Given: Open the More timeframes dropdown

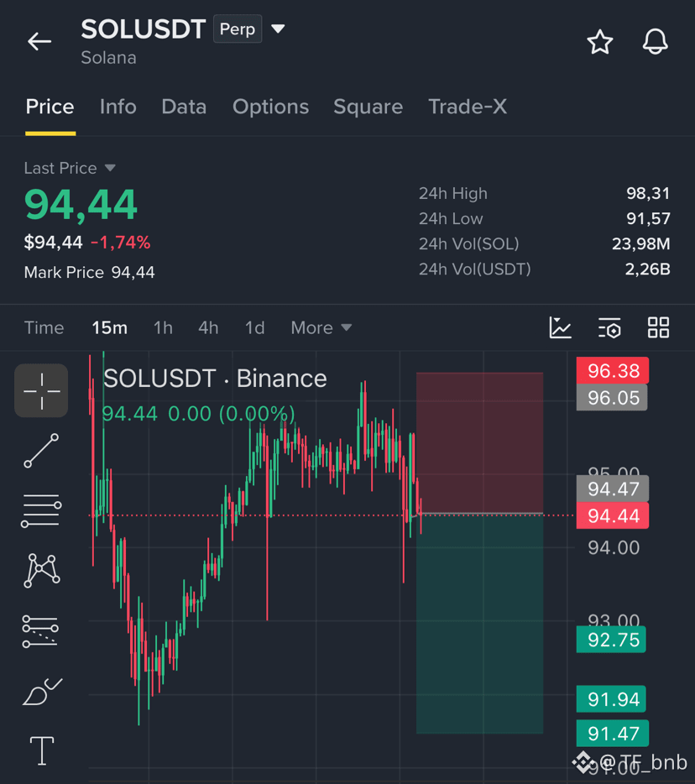Looking at the screenshot, I should (321, 328).
